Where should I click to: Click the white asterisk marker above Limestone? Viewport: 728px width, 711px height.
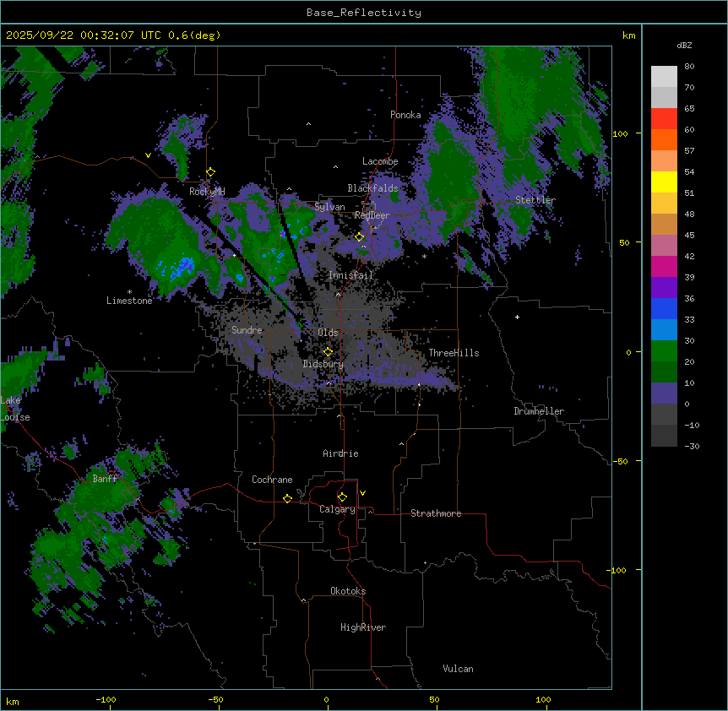tap(129, 291)
